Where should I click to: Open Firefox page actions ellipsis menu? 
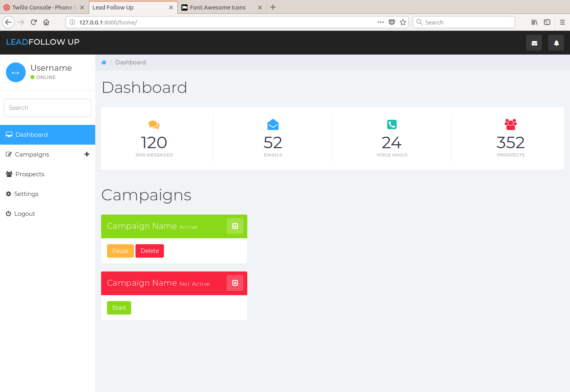click(x=380, y=22)
